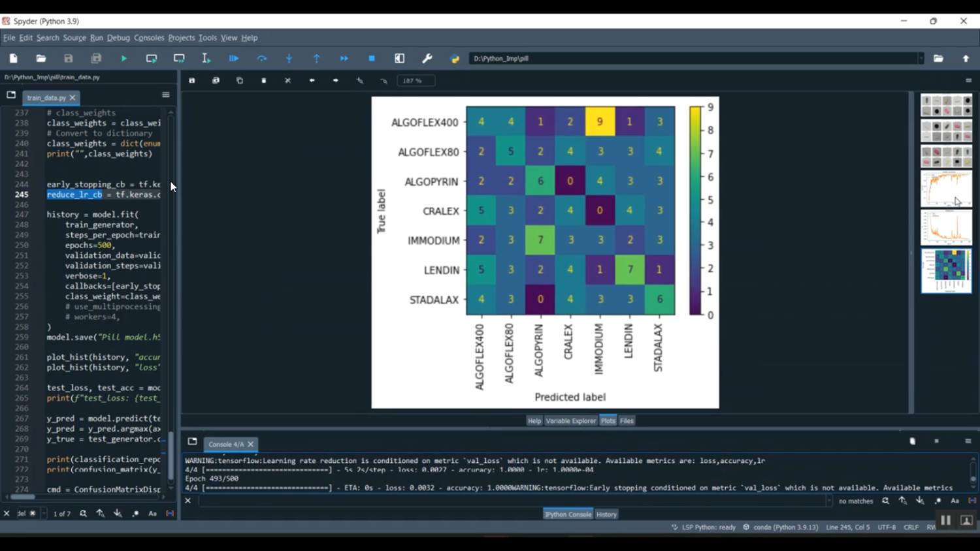Open Preferences via the wrench icon
Viewport: 980px width, 551px height.
click(x=427, y=59)
